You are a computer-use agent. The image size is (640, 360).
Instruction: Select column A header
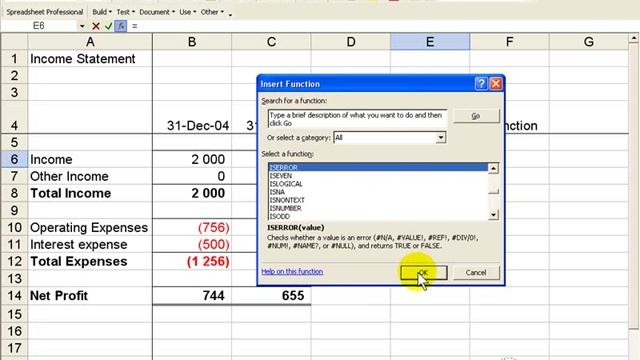pyautogui.click(x=90, y=42)
